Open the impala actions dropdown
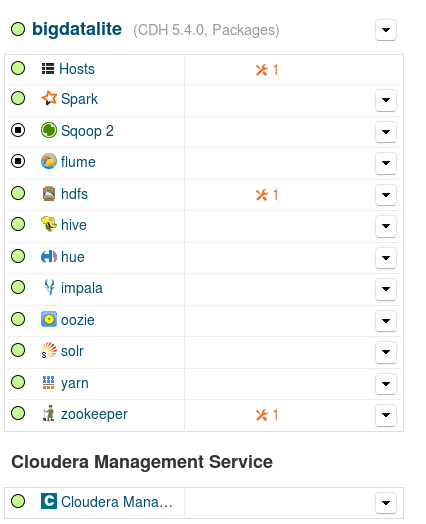Screen dimensions: 426x524 pos(386,289)
